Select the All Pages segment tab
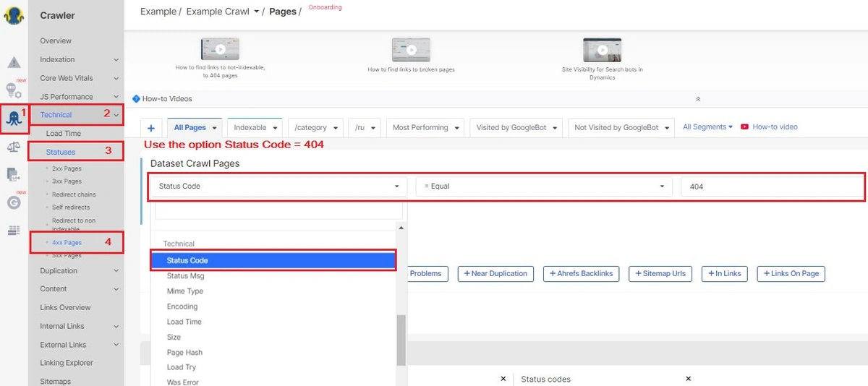 [x=195, y=128]
